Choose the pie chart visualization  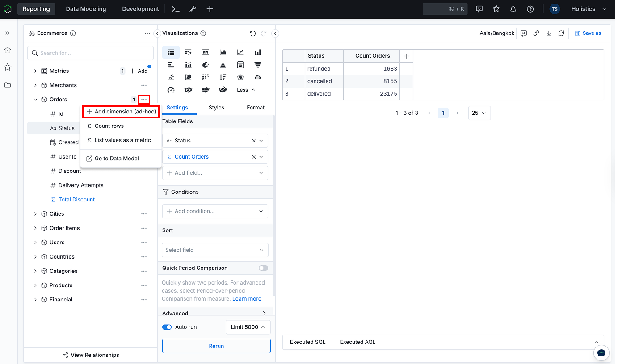[x=206, y=65]
